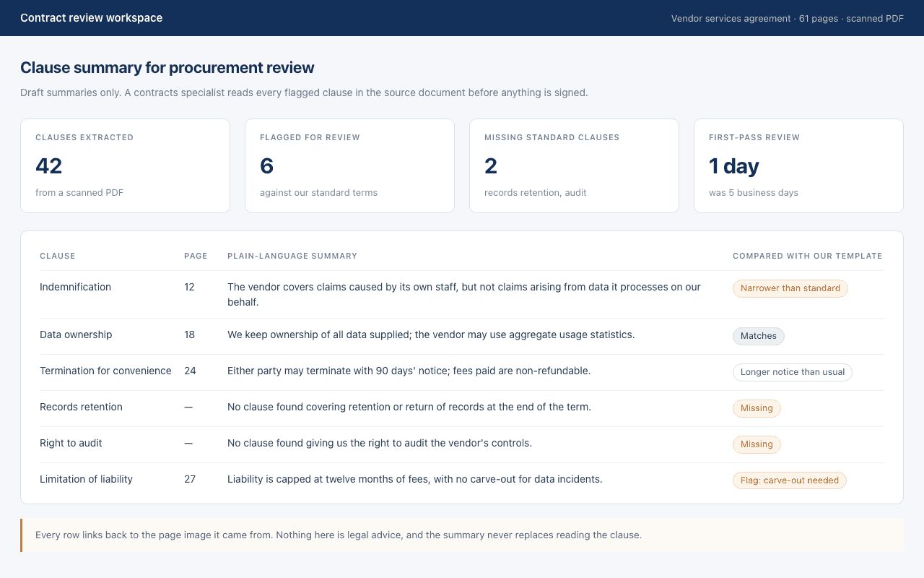Click the 90 days' notice termination summary
Screen dimensions: 924x578
(409, 371)
